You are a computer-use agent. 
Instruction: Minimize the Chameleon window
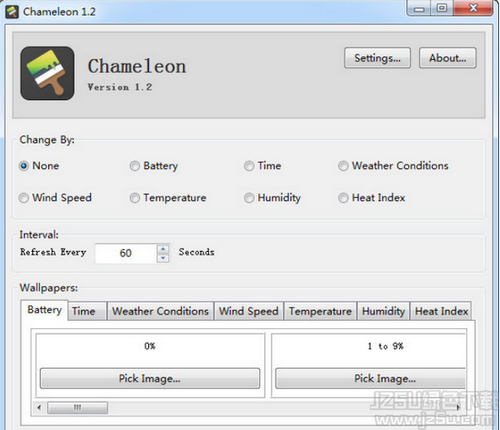click(x=419, y=8)
